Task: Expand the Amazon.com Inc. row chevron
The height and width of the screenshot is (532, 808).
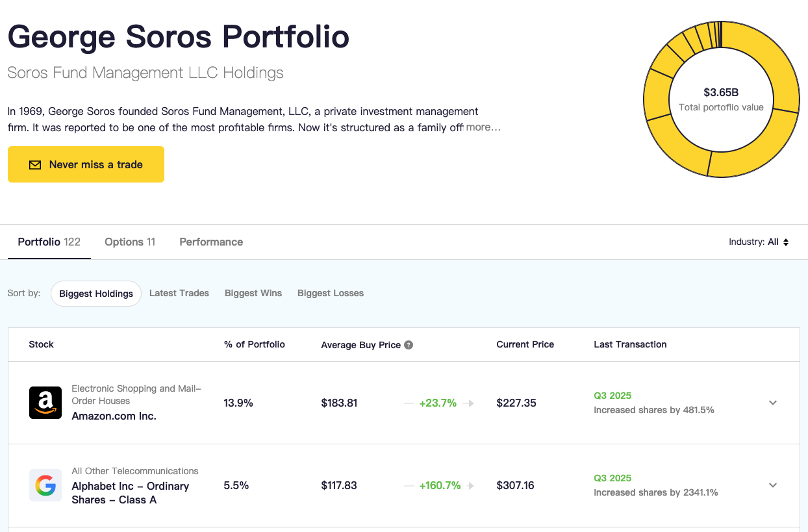Action: (x=773, y=403)
